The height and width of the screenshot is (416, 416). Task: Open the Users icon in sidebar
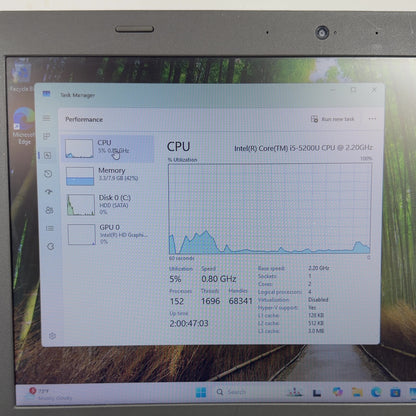(49, 210)
